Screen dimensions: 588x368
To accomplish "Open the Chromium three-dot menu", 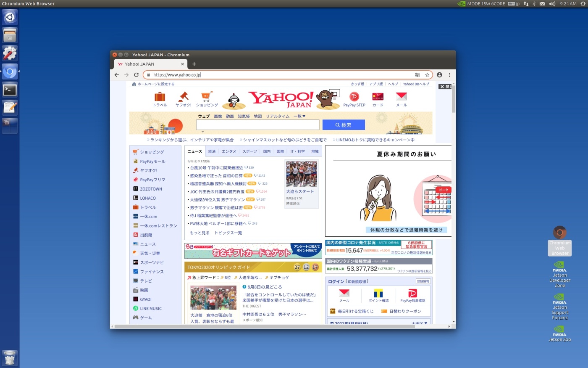I will [x=449, y=75].
